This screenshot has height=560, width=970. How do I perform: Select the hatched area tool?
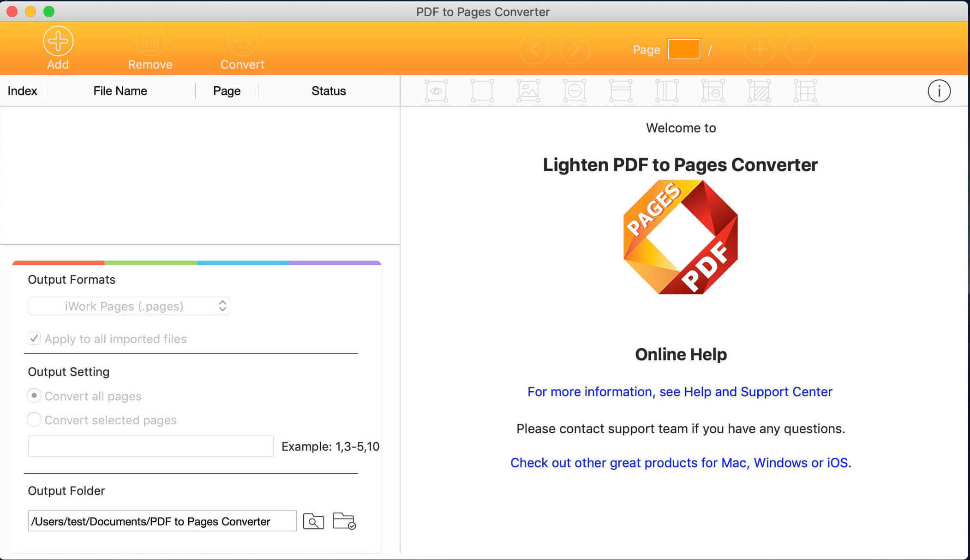click(759, 91)
